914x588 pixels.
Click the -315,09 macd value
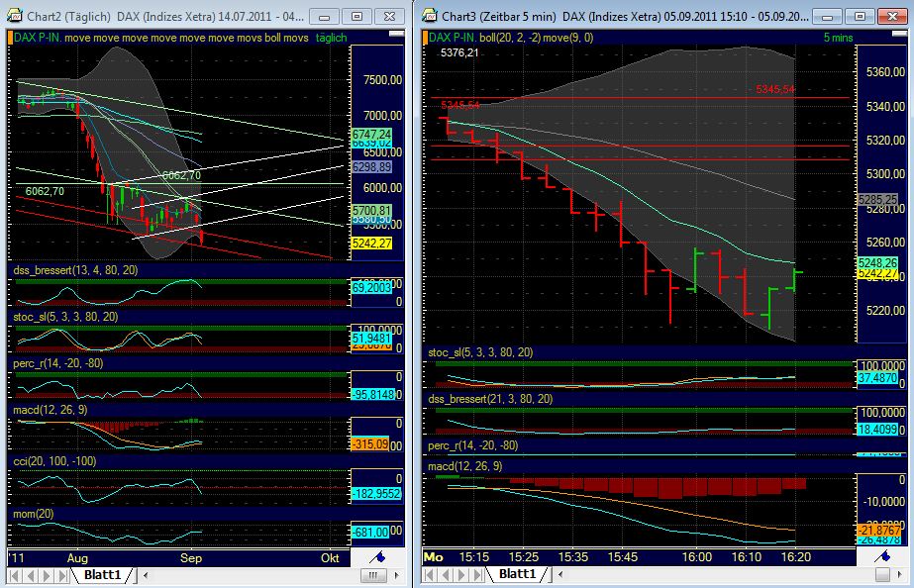pyautogui.click(x=370, y=444)
